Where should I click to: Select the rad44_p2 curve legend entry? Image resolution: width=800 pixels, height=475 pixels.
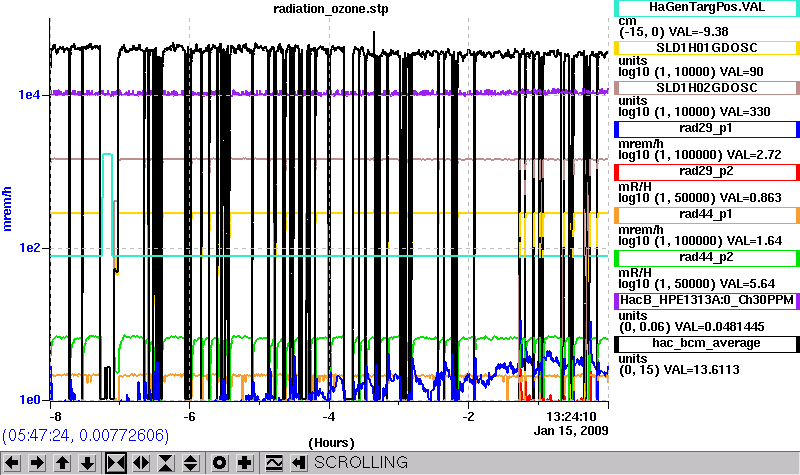707,258
